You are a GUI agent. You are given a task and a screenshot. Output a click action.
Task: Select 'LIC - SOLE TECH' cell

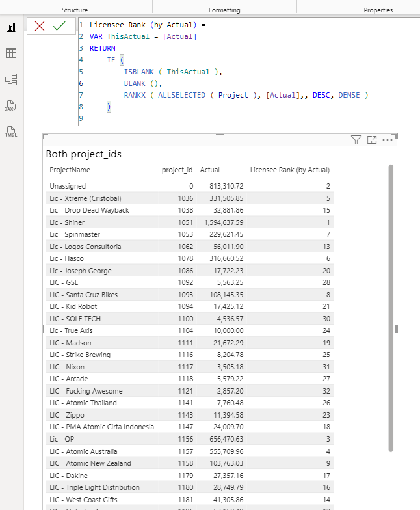75,319
